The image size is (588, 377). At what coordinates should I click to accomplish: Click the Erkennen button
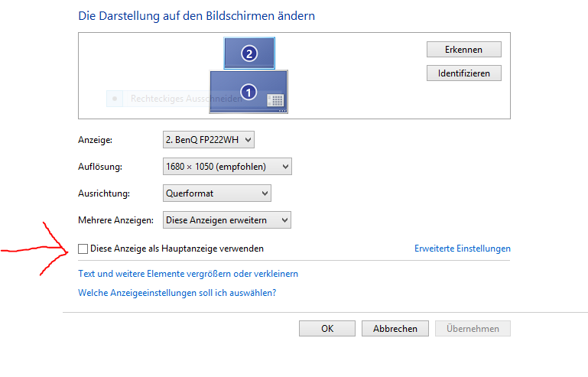[x=464, y=50]
